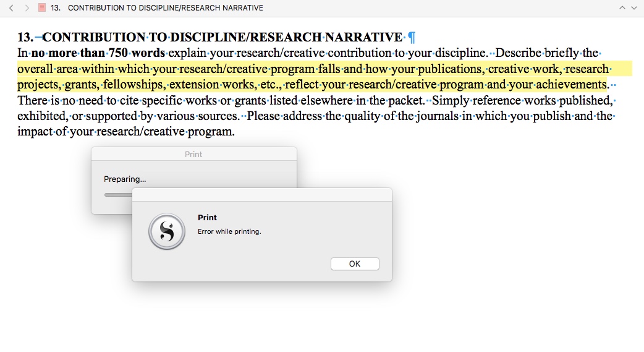Screen dimensions: 644x352
Task: Click the highlighted word 'fellowships' in the text
Action: point(133,85)
